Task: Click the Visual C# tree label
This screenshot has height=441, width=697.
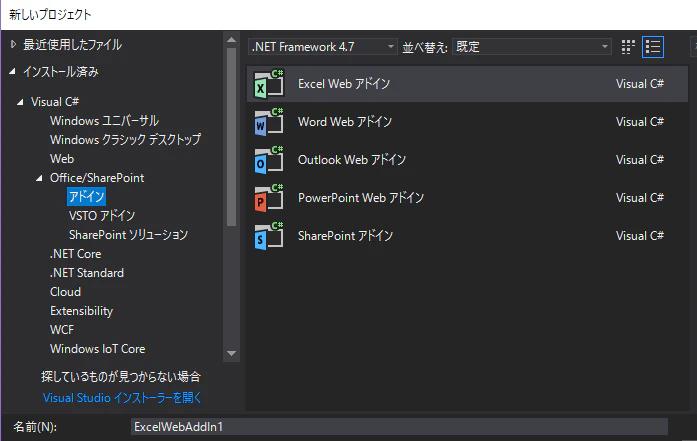Action: tap(55, 102)
